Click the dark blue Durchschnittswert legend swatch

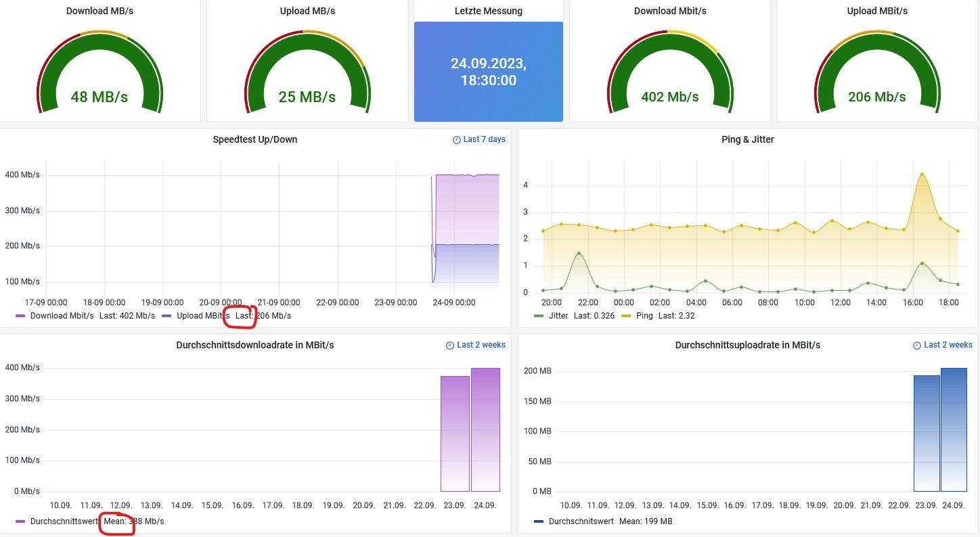pyautogui.click(x=539, y=521)
